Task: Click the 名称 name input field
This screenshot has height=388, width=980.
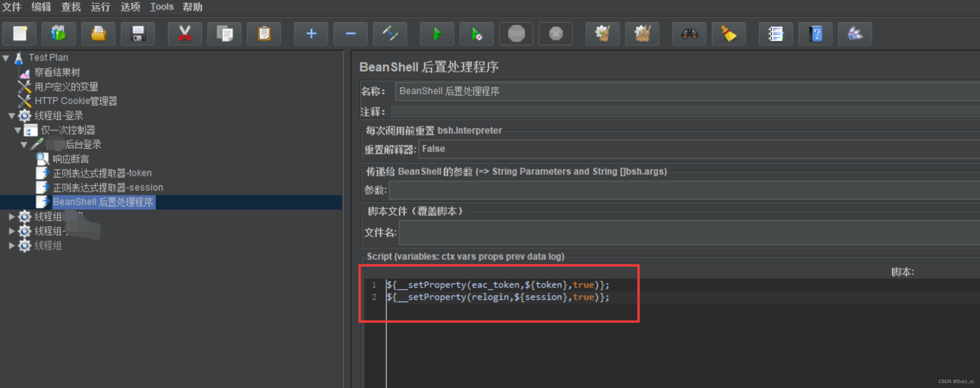Action: (x=687, y=91)
